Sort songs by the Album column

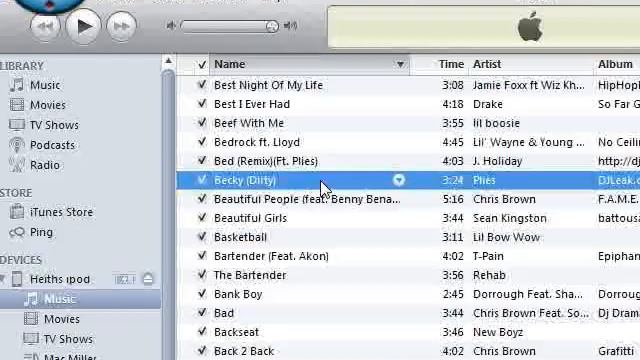tap(615, 64)
